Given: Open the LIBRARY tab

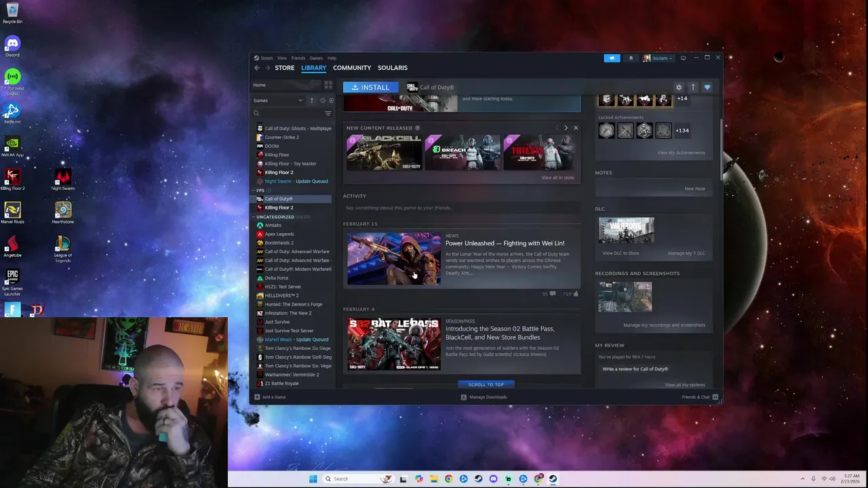Looking at the screenshot, I should click(313, 68).
